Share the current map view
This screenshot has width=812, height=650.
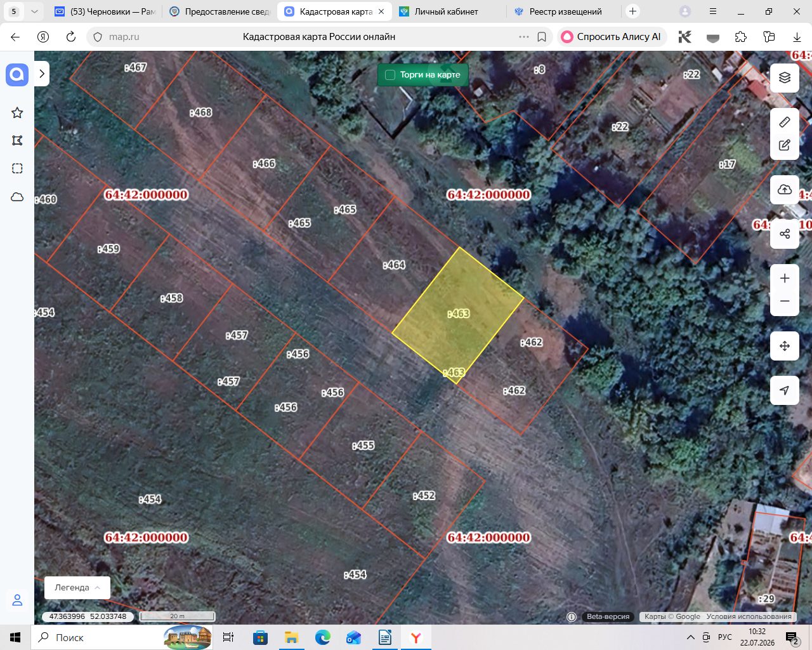[x=785, y=234]
